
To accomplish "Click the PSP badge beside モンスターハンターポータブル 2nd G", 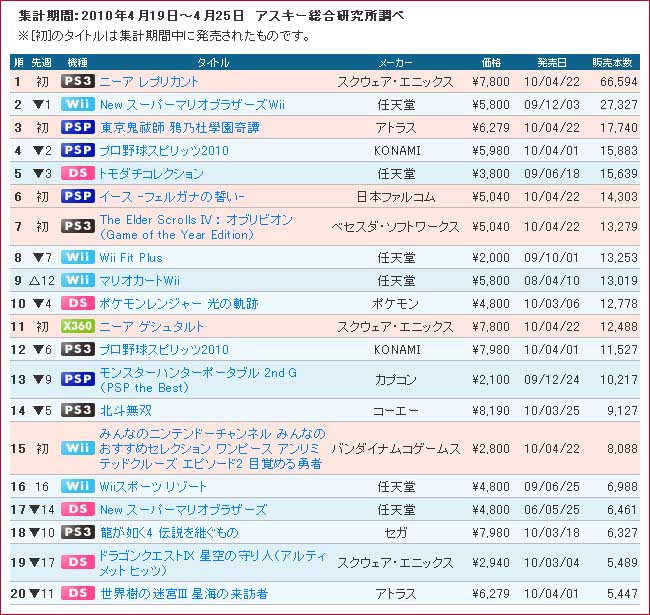I will pyautogui.click(x=78, y=379).
